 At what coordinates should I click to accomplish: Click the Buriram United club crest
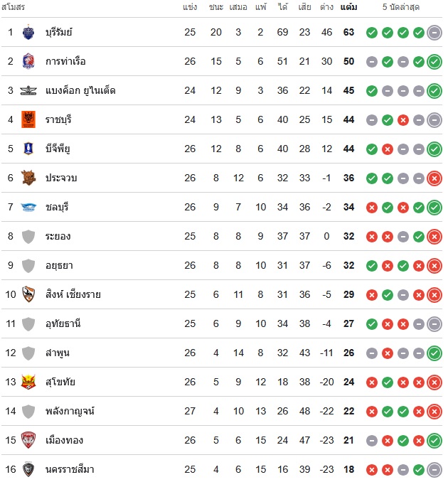28,32
